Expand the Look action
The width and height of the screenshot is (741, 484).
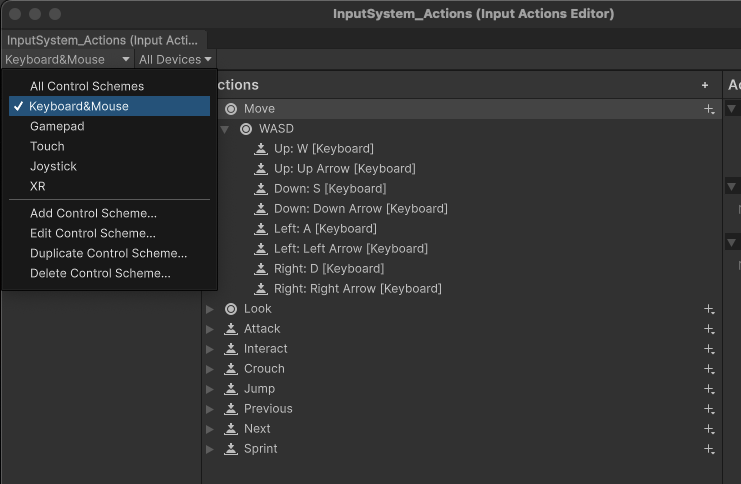(210, 309)
